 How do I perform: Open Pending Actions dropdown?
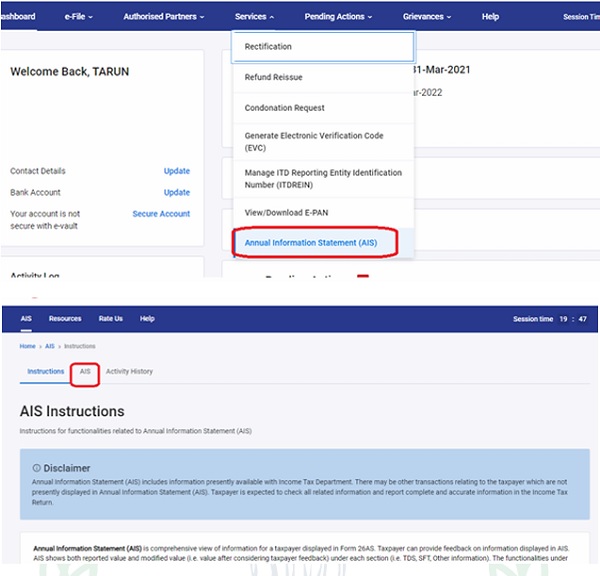tap(338, 16)
